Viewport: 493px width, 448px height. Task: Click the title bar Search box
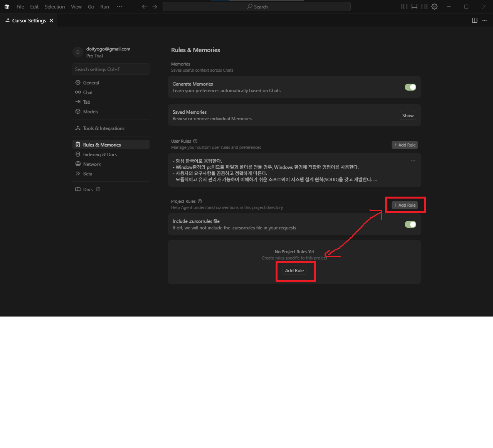[x=257, y=7]
